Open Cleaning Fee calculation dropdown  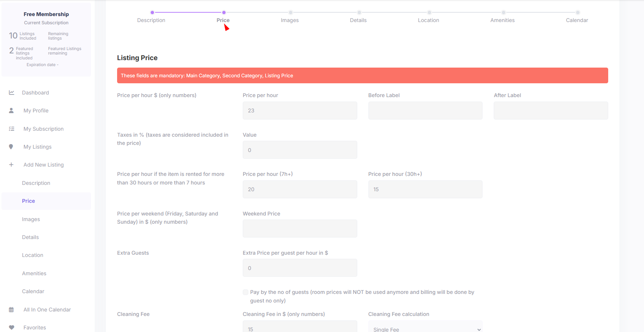(425, 328)
